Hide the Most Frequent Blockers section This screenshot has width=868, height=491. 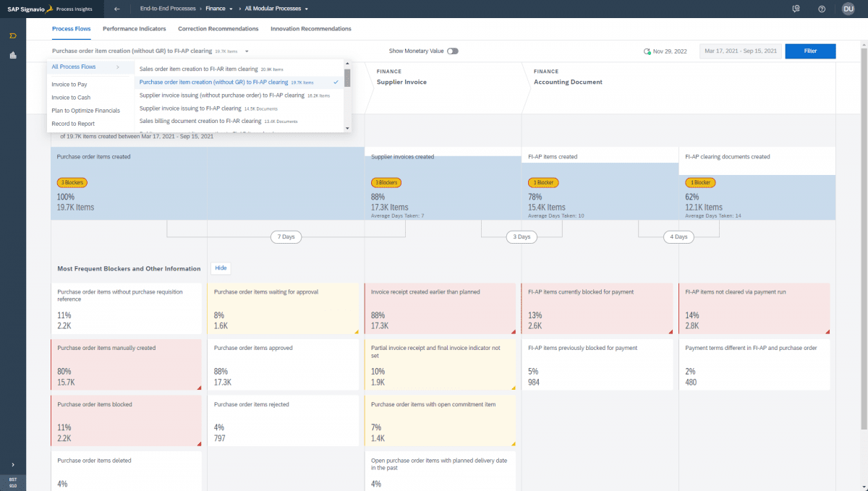point(221,268)
